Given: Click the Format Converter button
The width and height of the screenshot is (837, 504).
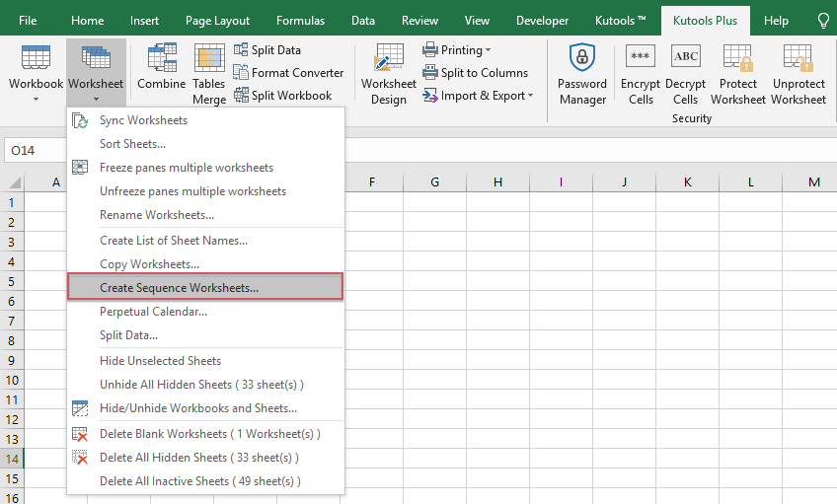Looking at the screenshot, I should [x=288, y=73].
